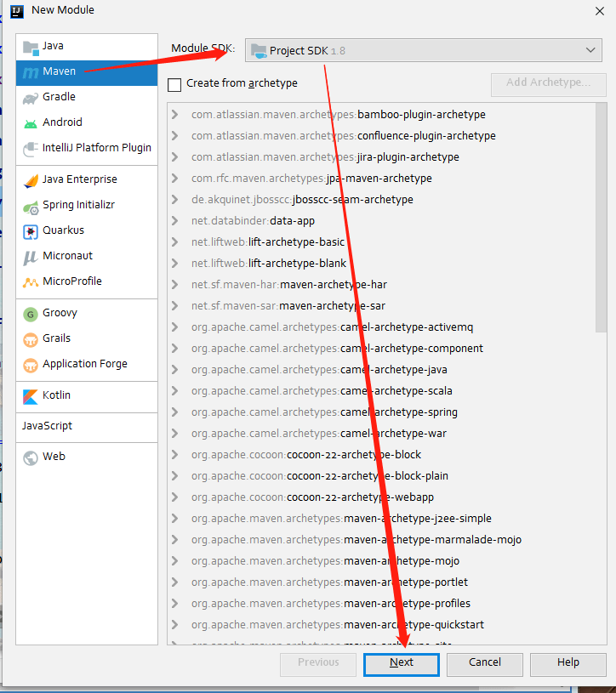Click the Java Enterprise icon
The height and width of the screenshot is (693, 616).
(31, 180)
